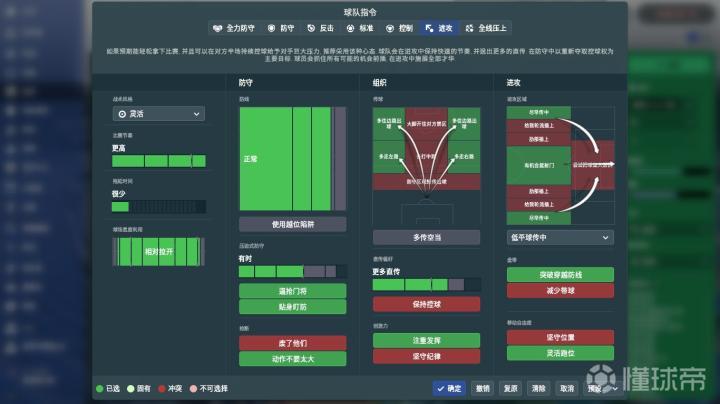Screen dimensions: 720x404
Task: Enable the 保持控球 instruction
Action: tap(426, 304)
